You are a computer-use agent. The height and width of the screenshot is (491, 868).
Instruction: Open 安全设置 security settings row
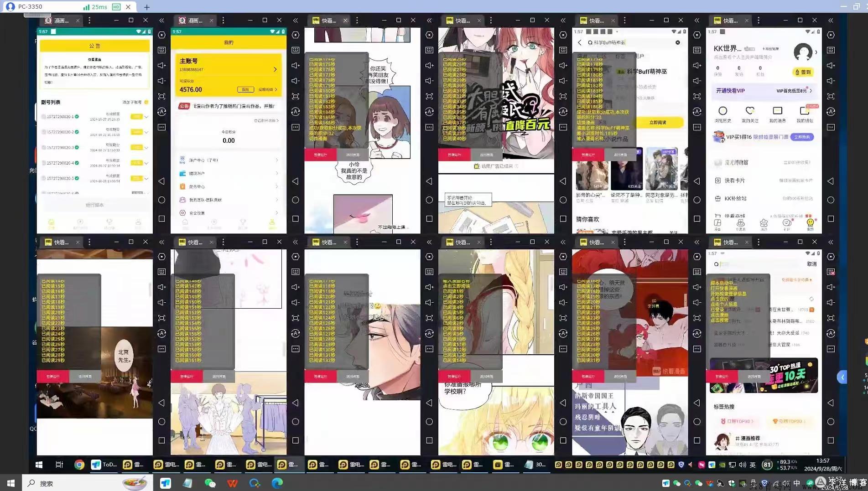(x=229, y=213)
